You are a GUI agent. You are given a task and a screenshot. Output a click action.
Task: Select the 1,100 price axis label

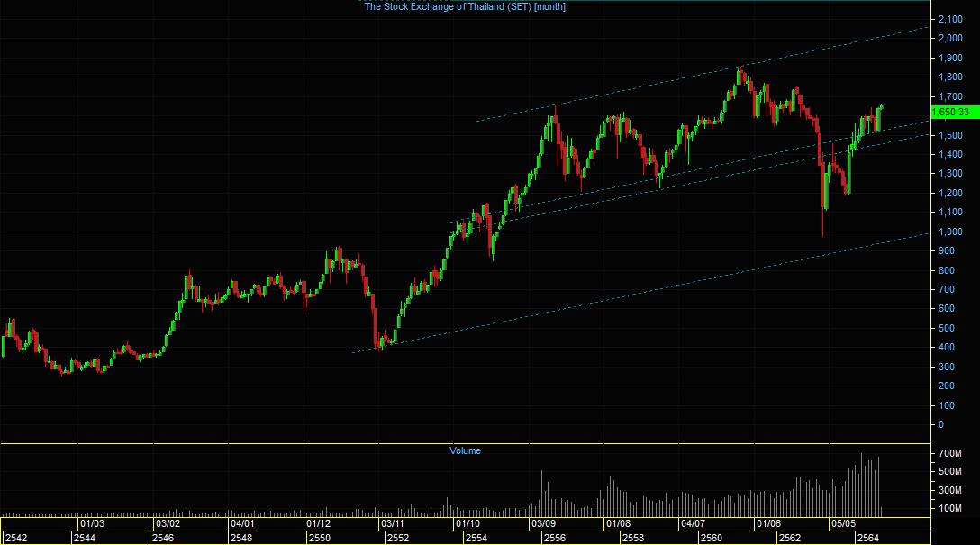[x=950, y=213]
